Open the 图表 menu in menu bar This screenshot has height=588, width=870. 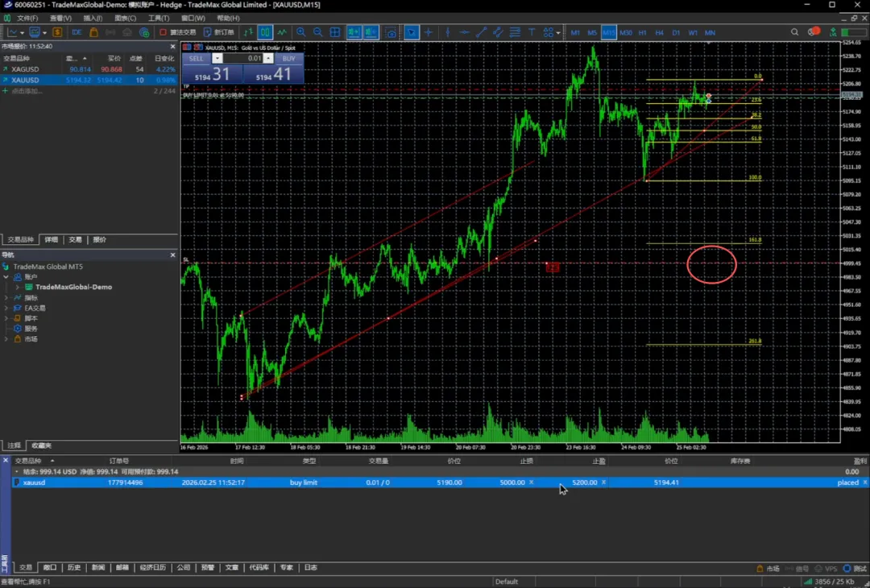(125, 18)
